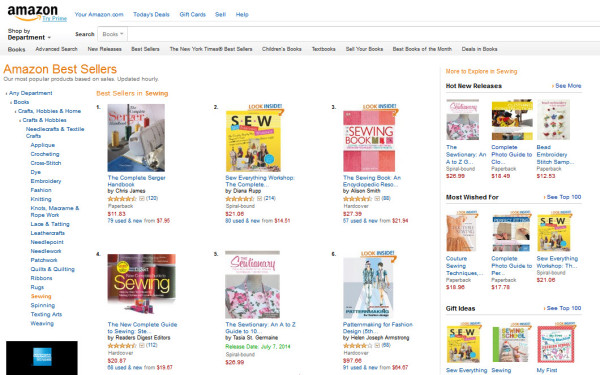Open The Complete Serger Handbook cover image
The height and width of the screenshot is (375, 600).
coord(136,138)
